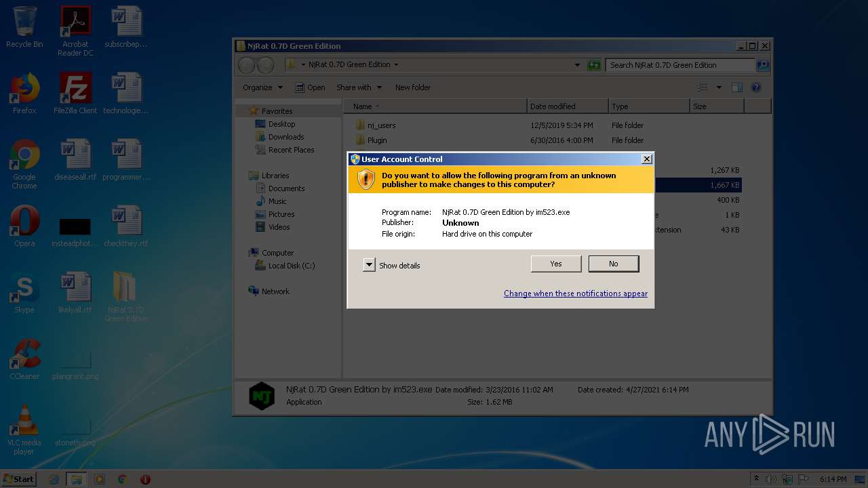Screen dimensions: 868x488
Task: Open FileZilla Client desktop shortcut
Action: pos(75,94)
